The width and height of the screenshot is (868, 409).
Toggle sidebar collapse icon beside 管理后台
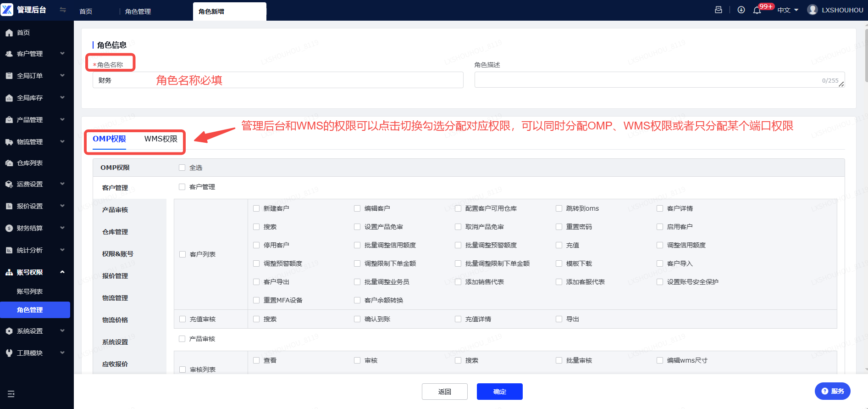pyautogui.click(x=63, y=10)
